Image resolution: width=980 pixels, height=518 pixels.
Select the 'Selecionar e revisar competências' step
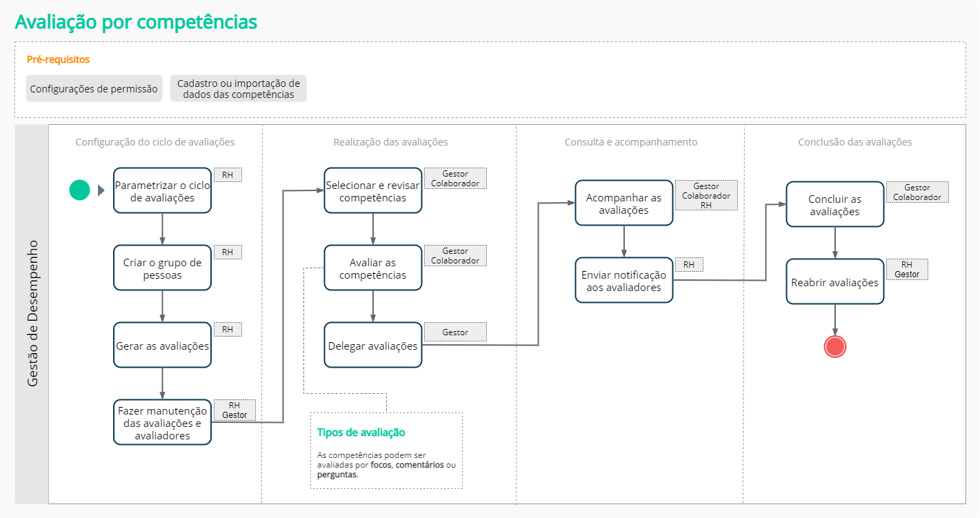pyautogui.click(x=373, y=190)
